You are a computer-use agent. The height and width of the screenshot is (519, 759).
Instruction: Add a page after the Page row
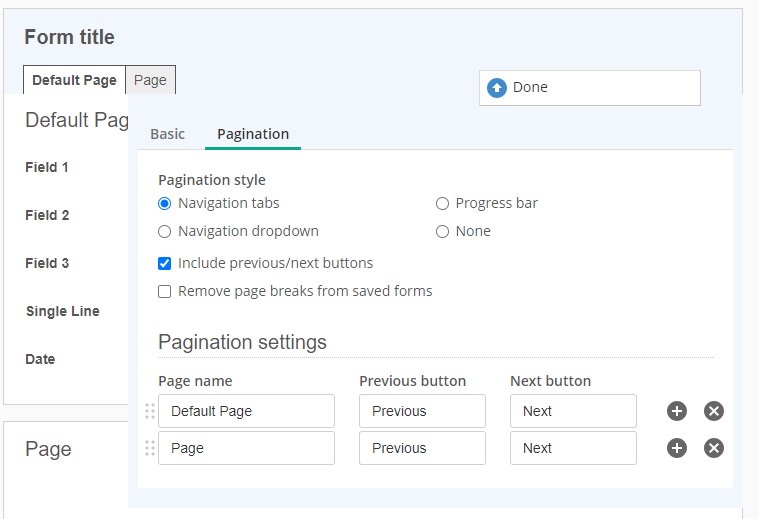[x=677, y=448]
